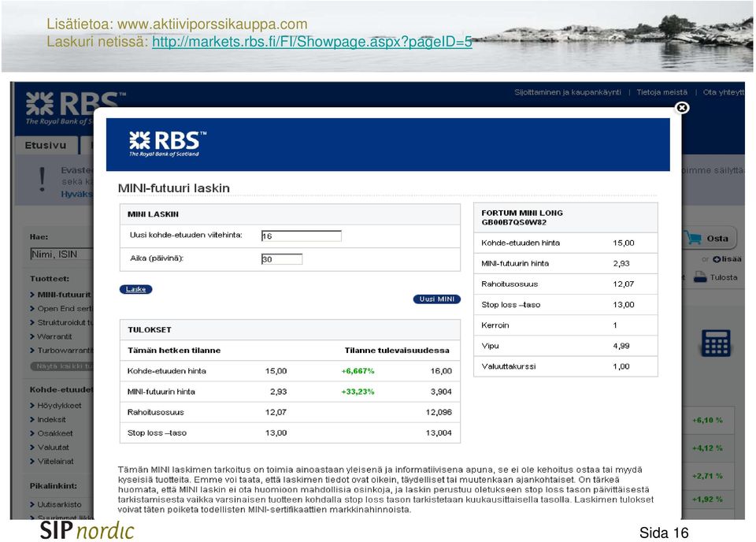
Task: Click the Uusi MINI button
Action: [437, 299]
